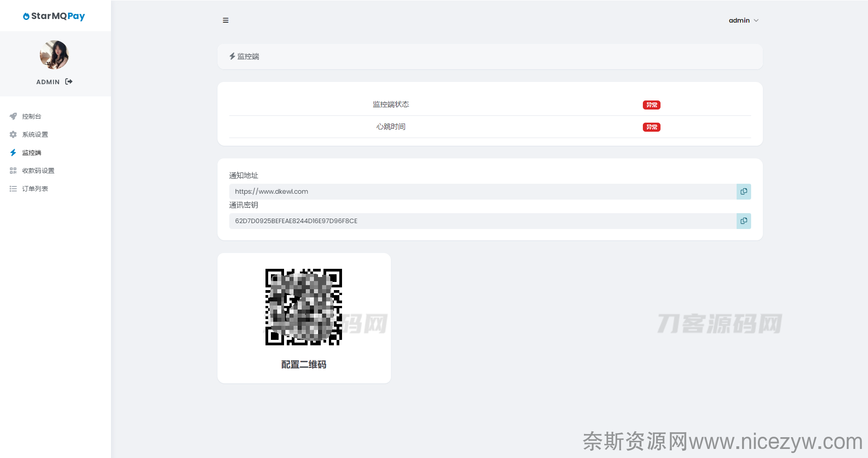
Task: Click the 通讯密钥 key input field
Action: (x=483, y=221)
